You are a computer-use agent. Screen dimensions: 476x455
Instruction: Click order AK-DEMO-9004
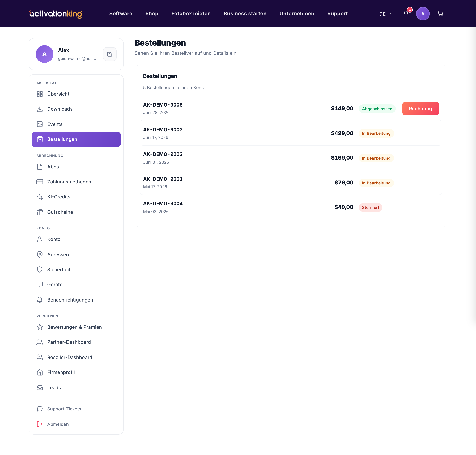tap(163, 204)
